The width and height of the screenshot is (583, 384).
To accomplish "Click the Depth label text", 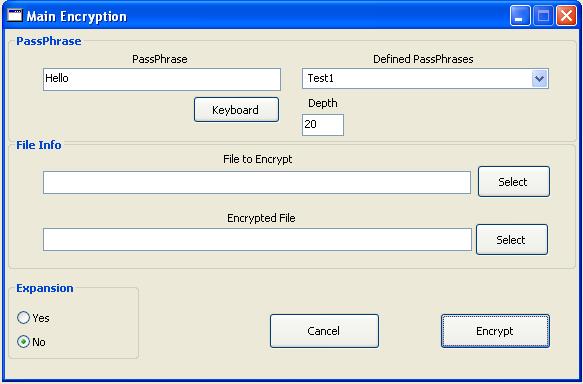I will tap(323, 103).
